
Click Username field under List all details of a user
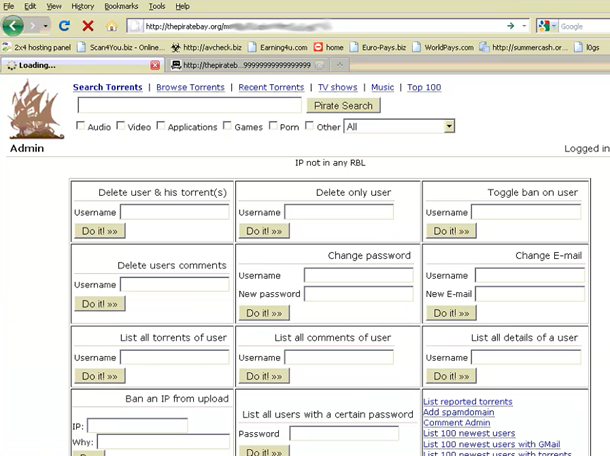pos(526,357)
